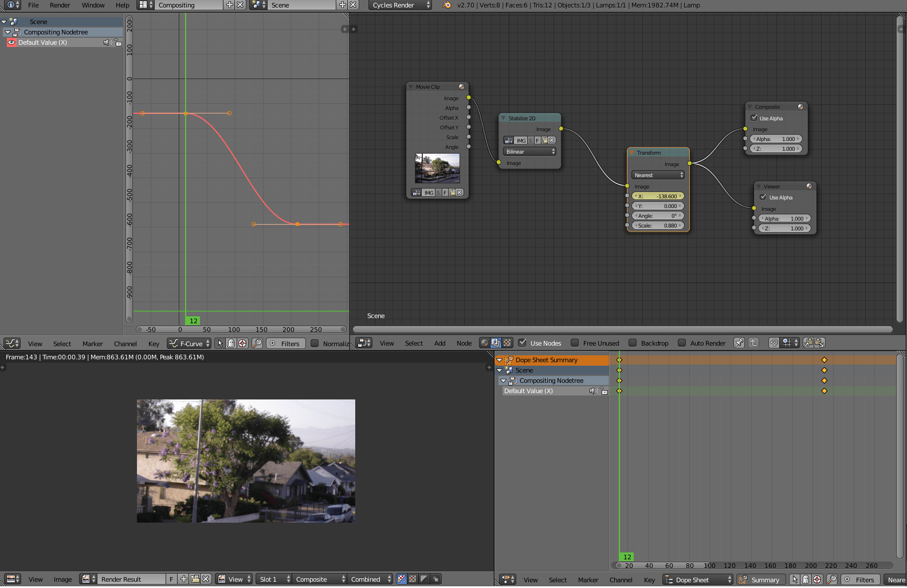
Task: Open image editor type selector icon
Action: click(13, 579)
